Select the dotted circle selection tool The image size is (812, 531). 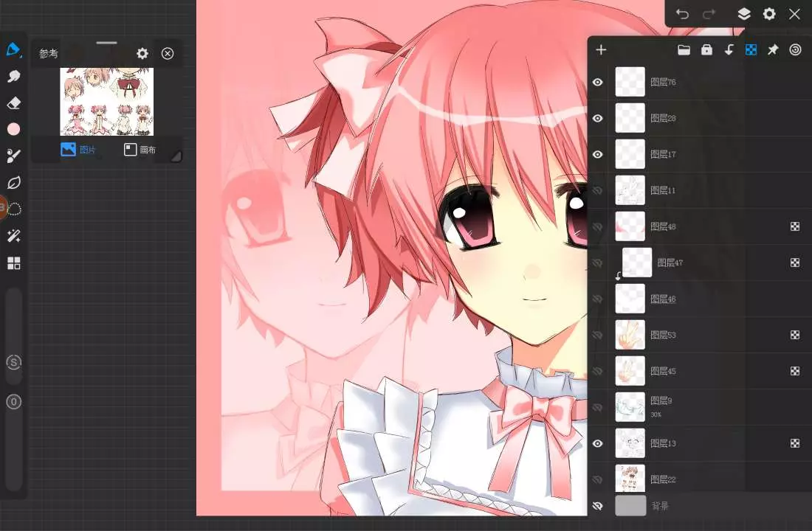tap(15, 209)
